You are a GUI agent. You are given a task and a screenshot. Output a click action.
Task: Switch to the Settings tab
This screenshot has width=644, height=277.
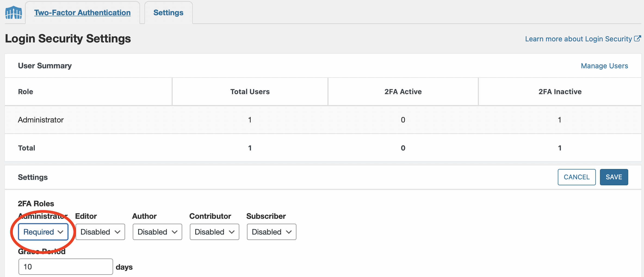click(168, 13)
